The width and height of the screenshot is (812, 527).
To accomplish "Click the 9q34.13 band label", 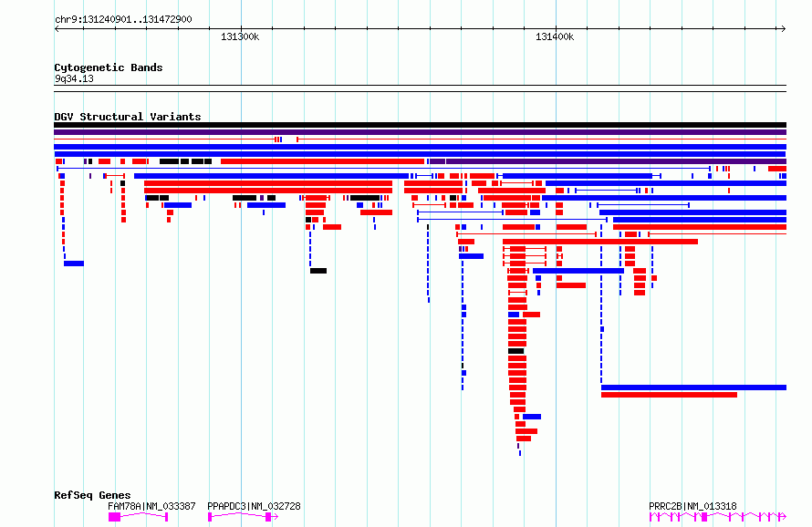I will (x=74, y=78).
